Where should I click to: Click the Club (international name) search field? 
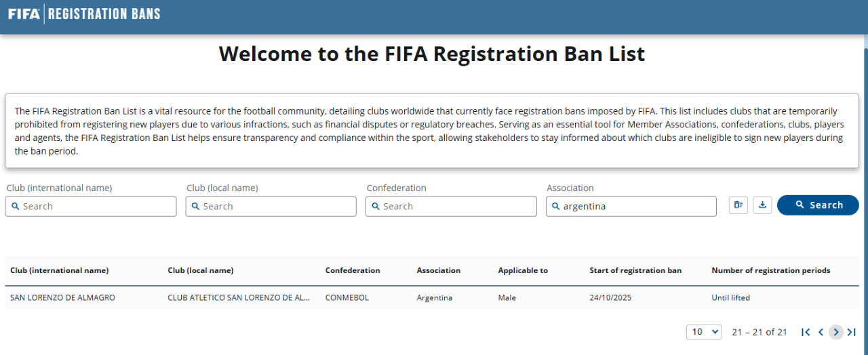91,206
